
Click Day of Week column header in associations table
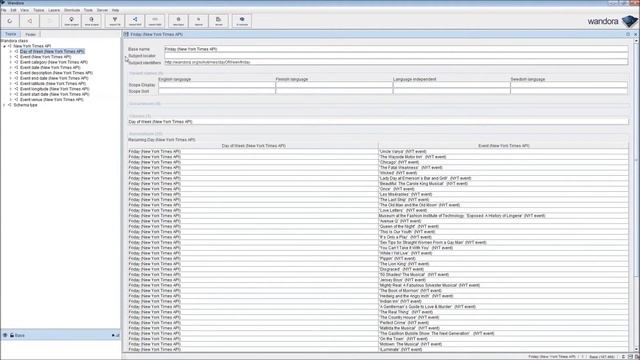[253, 146]
